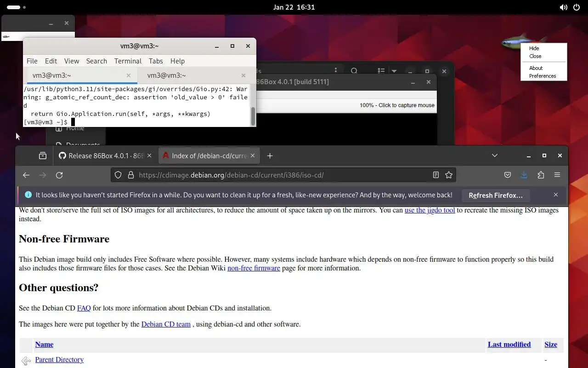The width and height of the screenshot is (588, 368).
Task: Close first vm3@vm3 terminal tab
Action: [x=129, y=75]
